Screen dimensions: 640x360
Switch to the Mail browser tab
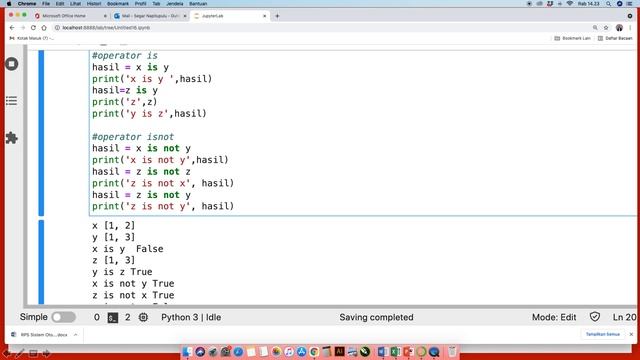point(149,16)
